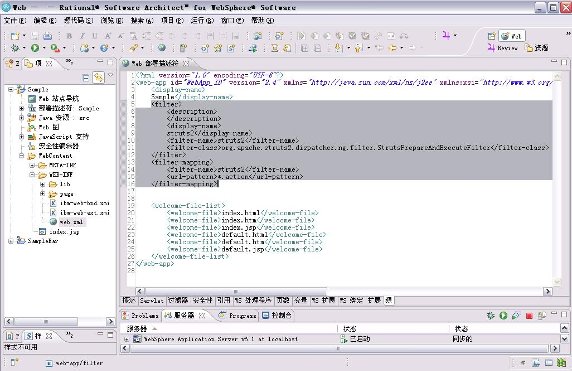Switch to the Web perspective button
The image size is (572, 371).
click(x=511, y=36)
